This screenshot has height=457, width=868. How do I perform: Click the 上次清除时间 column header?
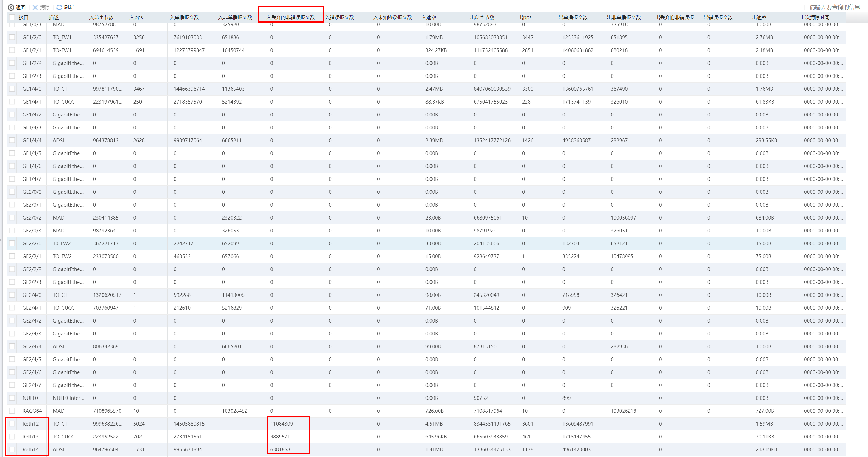(815, 17)
